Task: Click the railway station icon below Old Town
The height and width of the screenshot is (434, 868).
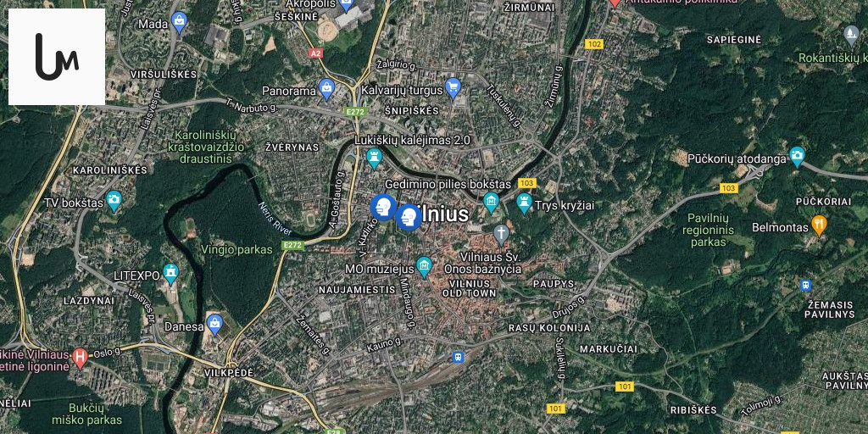Action: coord(458,357)
